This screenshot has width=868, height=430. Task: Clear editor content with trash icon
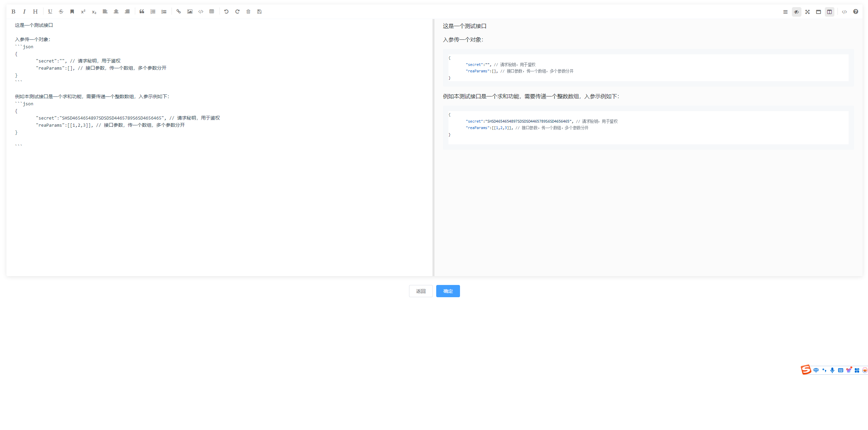click(248, 12)
